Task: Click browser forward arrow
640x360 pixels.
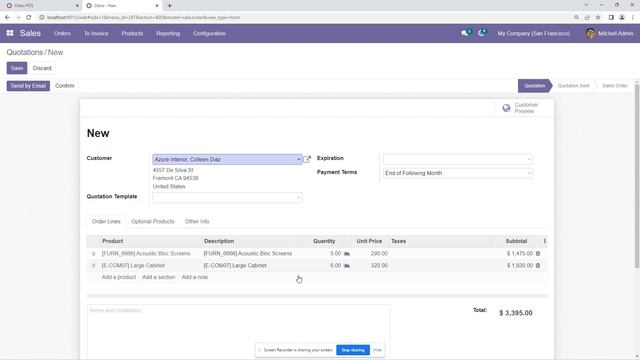Action: point(18,18)
